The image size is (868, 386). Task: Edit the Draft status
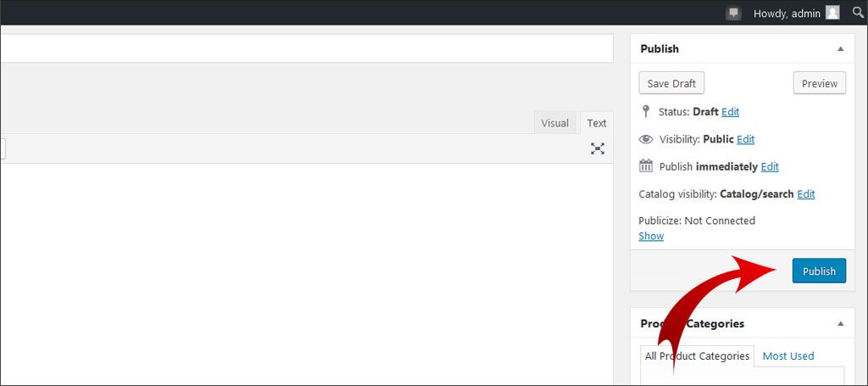730,111
